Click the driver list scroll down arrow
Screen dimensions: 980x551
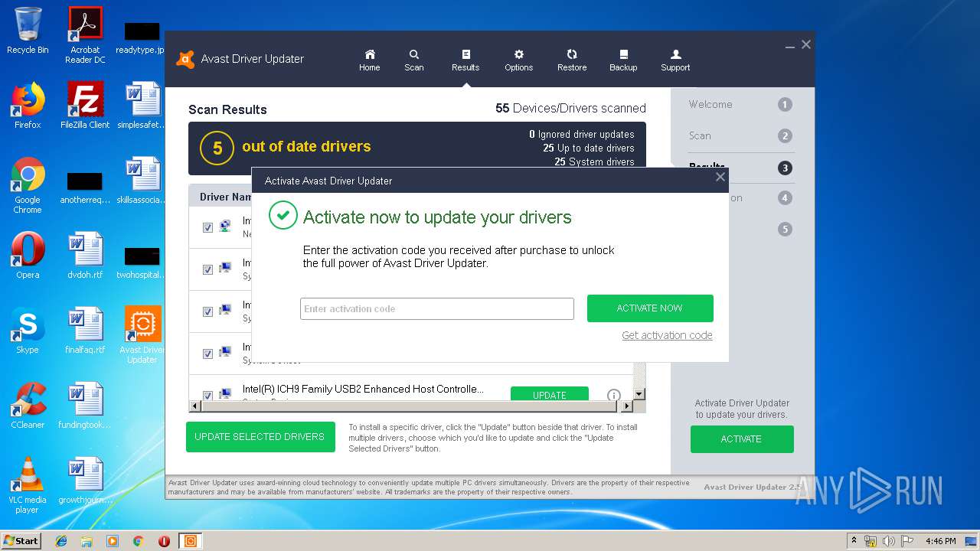coord(640,394)
